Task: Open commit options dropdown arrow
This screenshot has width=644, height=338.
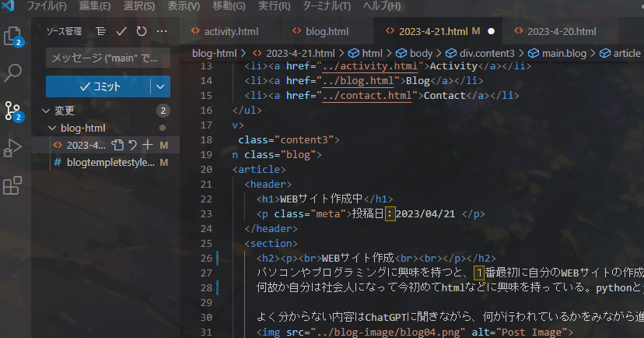Action: pos(160,86)
